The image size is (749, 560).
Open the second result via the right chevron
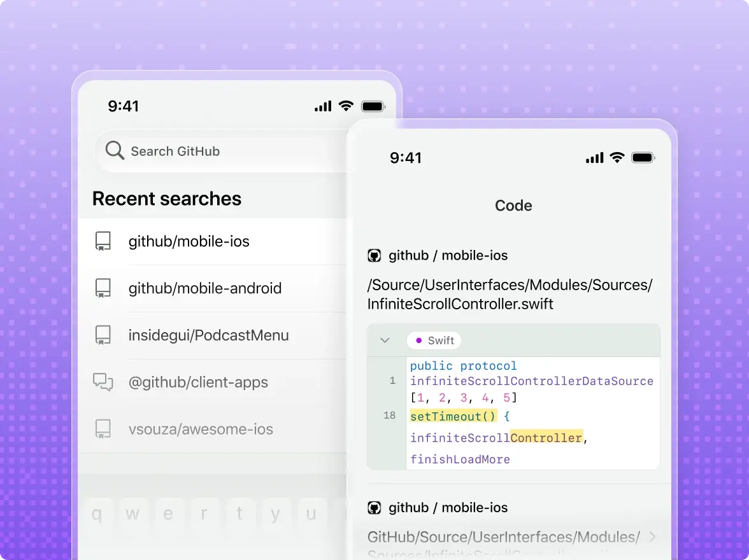coord(652,536)
